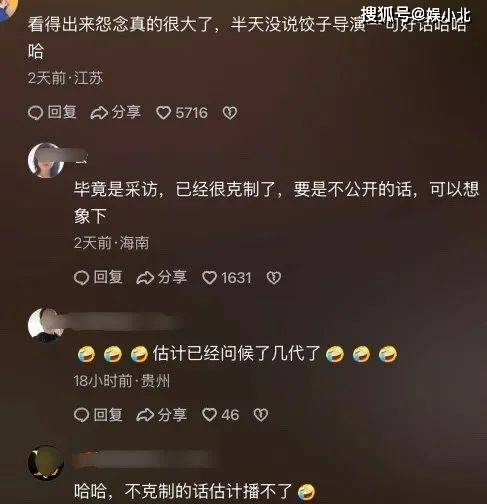Share the Hainan comment
Viewport: 487px width, 504px height.
coord(161,277)
